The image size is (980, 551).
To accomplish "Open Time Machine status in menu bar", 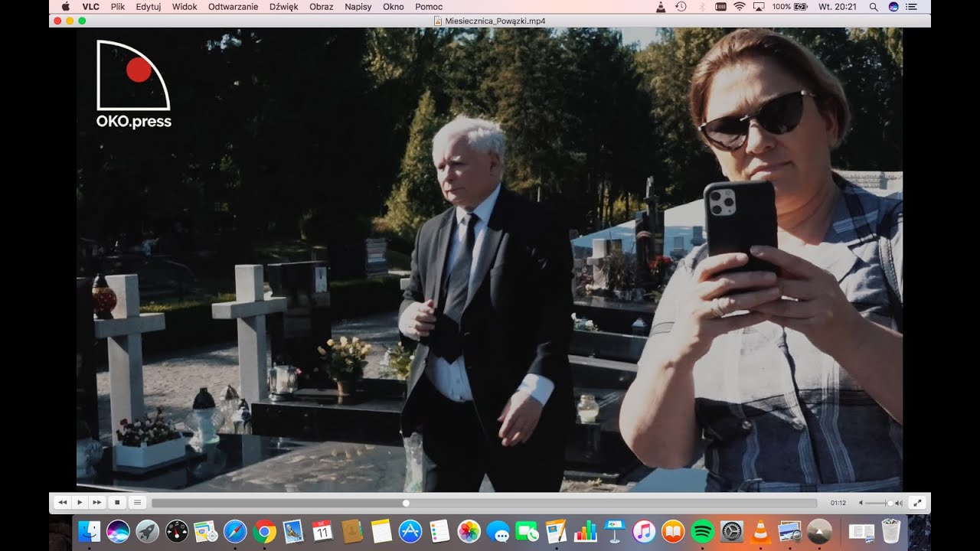I will [x=681, y=6].
